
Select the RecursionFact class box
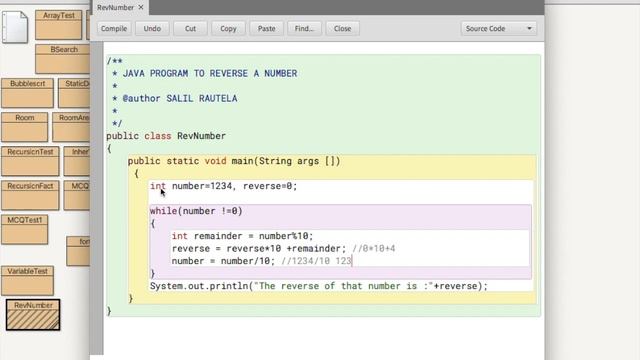pyautogui.click(x=30, y=196)
